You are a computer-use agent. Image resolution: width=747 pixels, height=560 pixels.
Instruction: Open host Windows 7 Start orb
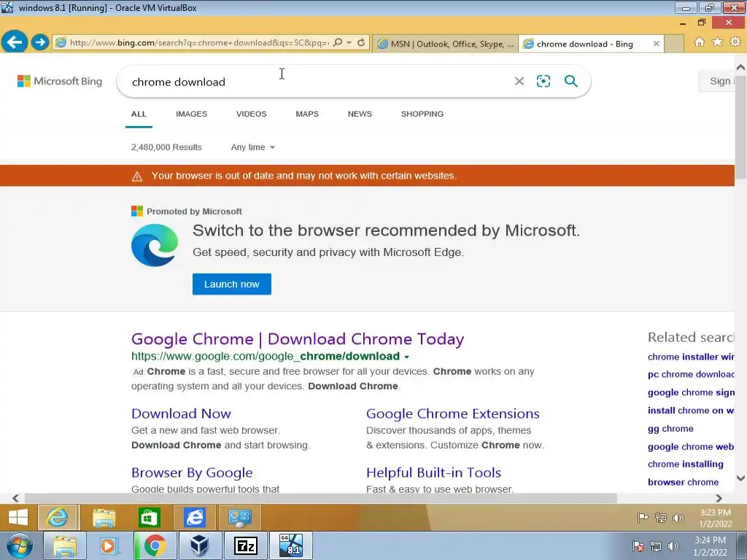(x=20, y=545)
